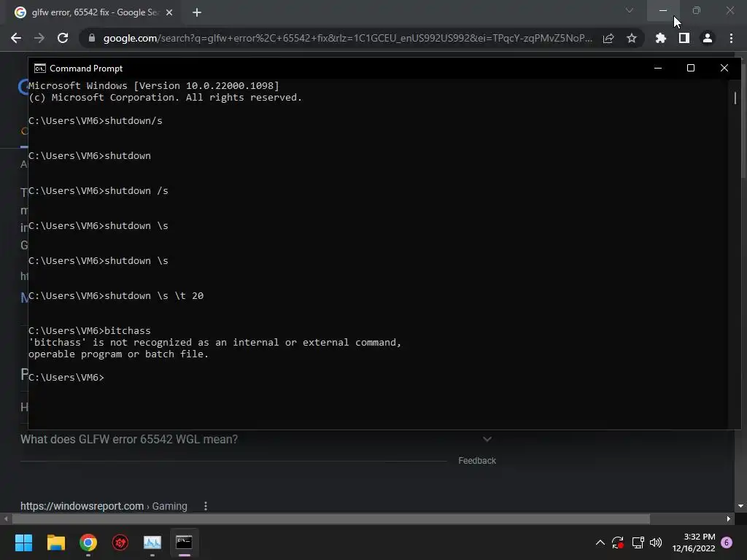Image resolution: width=747 pixels, height=560 pixels.
Task: Go forward in Chrome browser
Action: (39, 38)
